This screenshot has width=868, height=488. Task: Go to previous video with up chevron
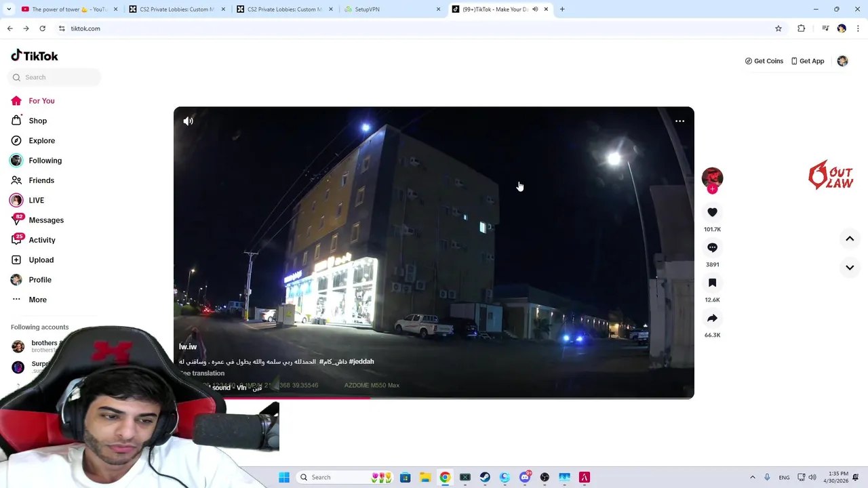[x=850, y=239]
